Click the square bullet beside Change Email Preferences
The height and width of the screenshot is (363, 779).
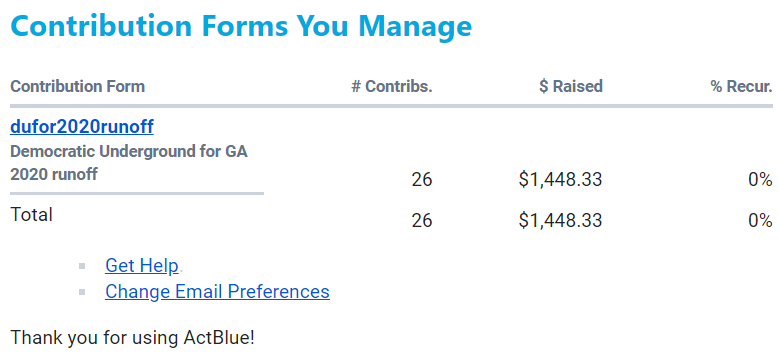pos(82,292)
